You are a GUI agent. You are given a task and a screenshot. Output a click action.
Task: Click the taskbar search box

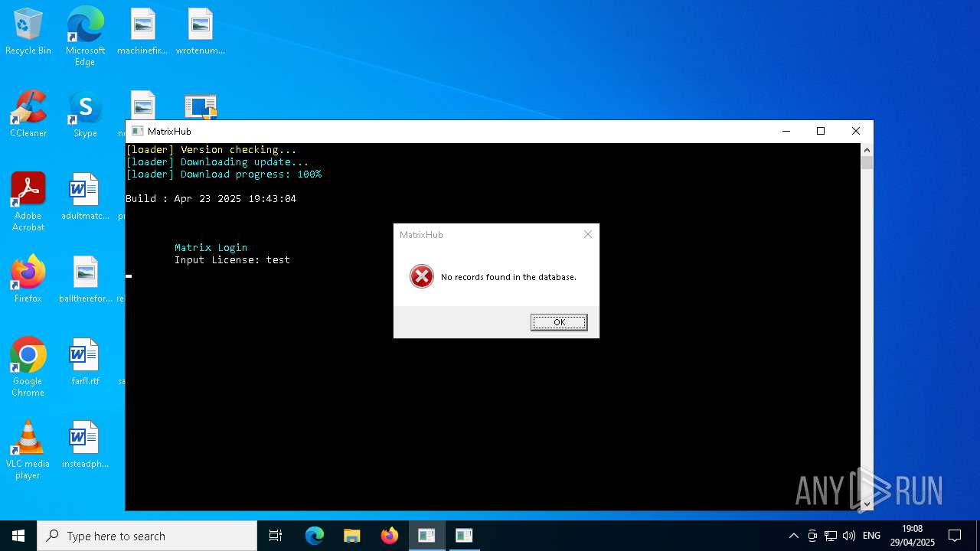[147, 536]
